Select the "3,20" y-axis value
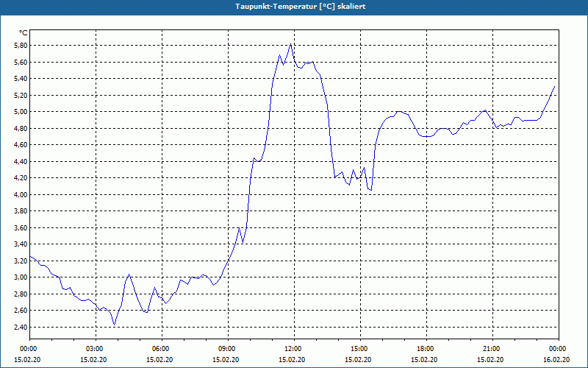This screenshot has width=588, height=368. [x=21, y=261]
